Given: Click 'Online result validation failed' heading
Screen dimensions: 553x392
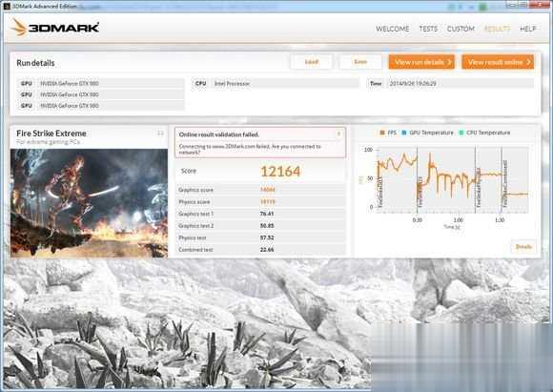Looking at the screenshot, I should 219,134.
